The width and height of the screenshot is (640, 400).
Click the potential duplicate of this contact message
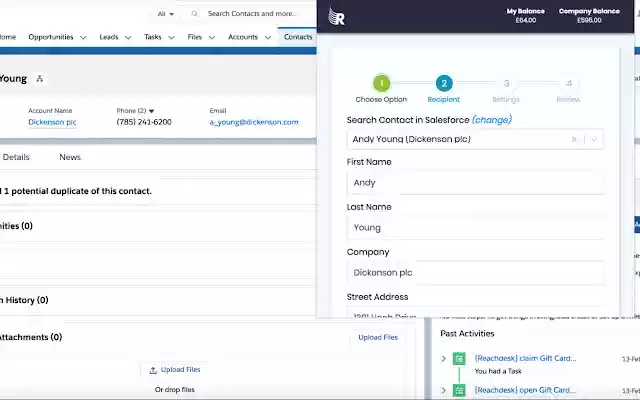(x=76, y=191)
